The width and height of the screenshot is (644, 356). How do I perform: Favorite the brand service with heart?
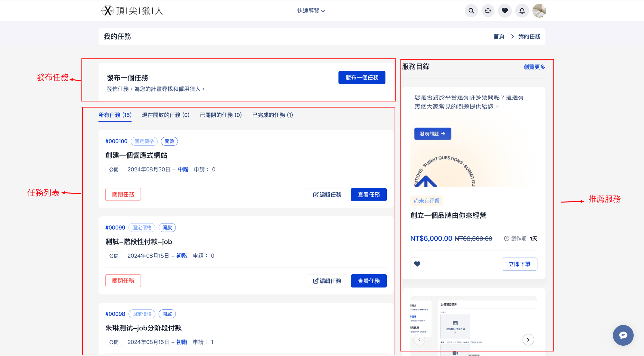click(x=417, y=264)
